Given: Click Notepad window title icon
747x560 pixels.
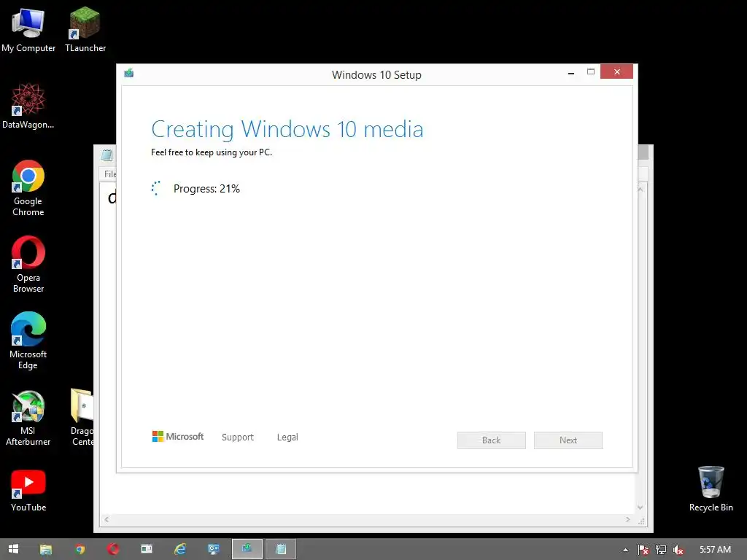Looking at the screenshot, I should click(x=107, y=155).
